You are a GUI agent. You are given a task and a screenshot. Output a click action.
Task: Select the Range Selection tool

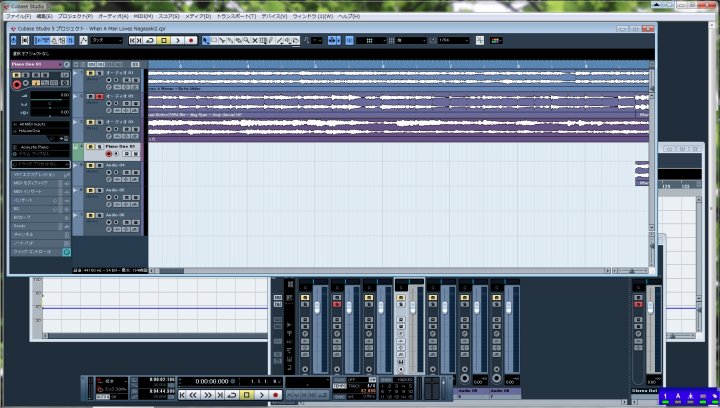[x=214, y=40]
